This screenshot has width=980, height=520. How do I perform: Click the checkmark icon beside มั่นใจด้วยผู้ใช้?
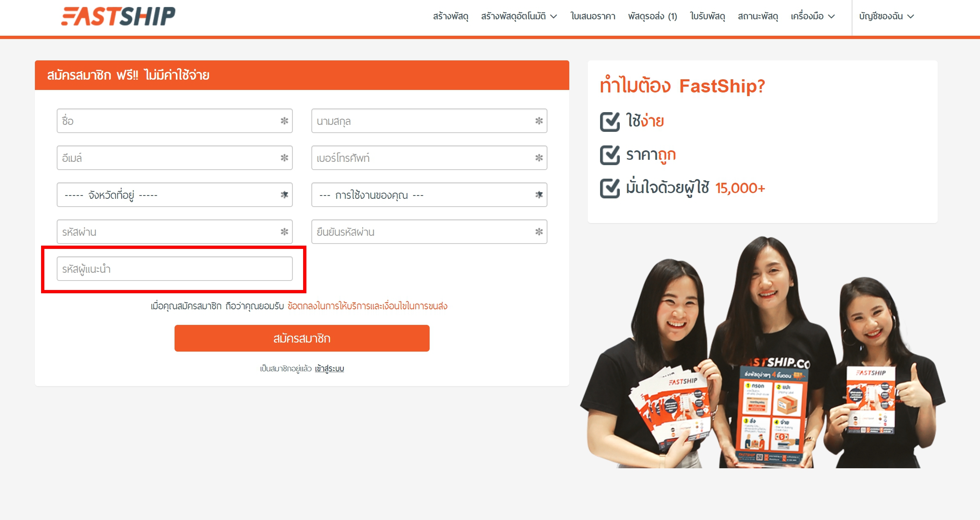coord(610,188)
